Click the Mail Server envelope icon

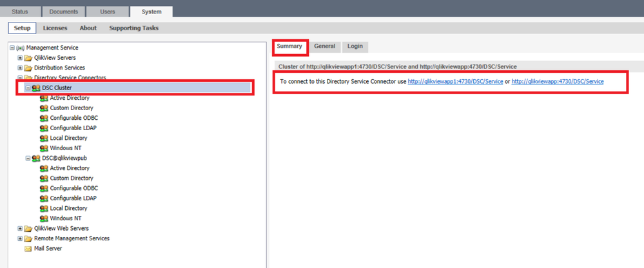click(x=28, y=248)
